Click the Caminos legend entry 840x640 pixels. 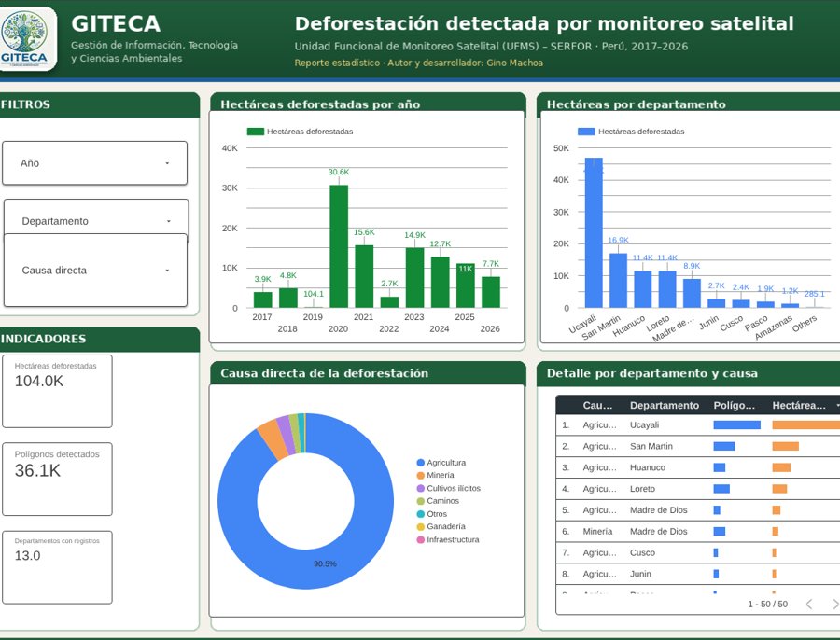[439, 501]
